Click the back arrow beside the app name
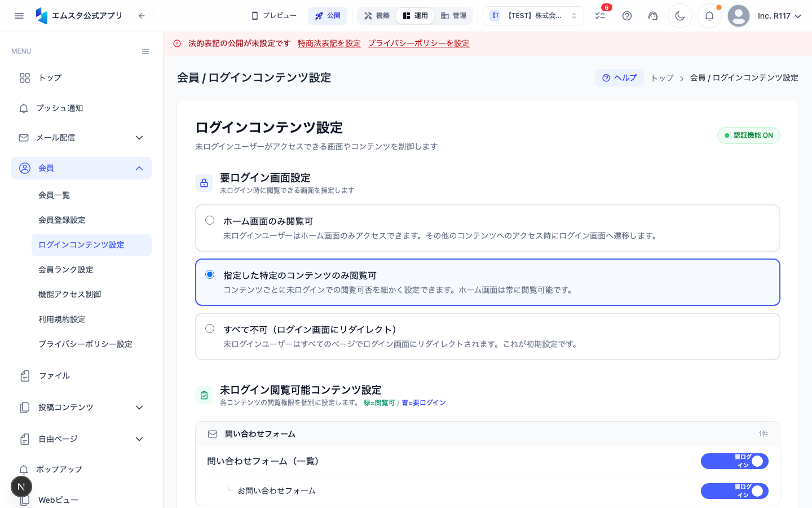Screen dimensions: 812x508 142,16
